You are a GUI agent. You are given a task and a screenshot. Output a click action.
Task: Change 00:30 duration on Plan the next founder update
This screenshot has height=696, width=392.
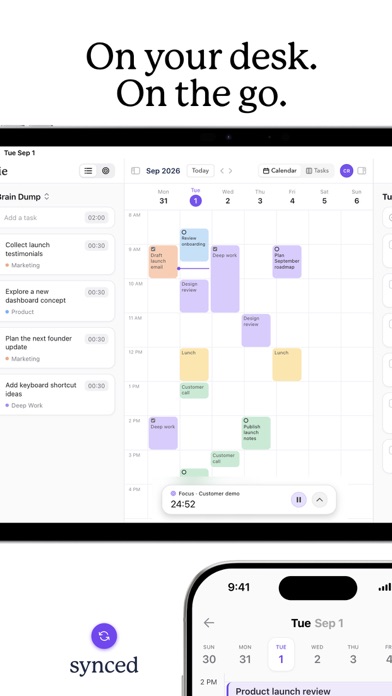96,339
